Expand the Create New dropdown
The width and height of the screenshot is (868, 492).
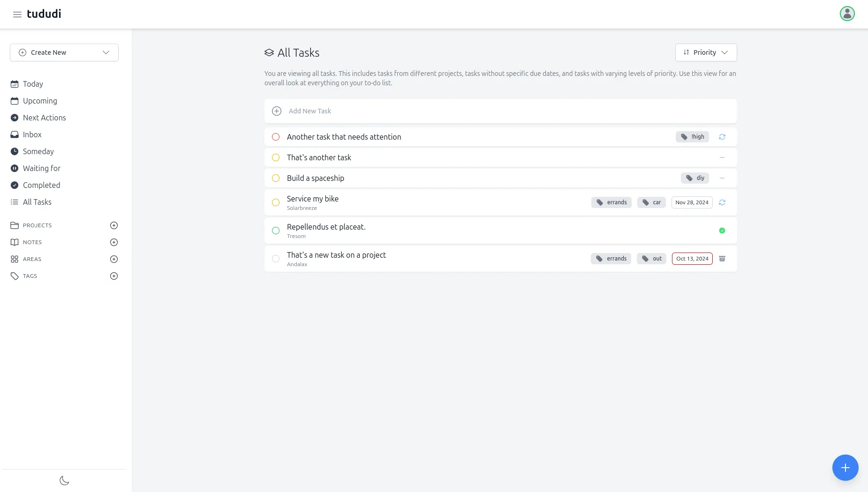pos(64,52)
